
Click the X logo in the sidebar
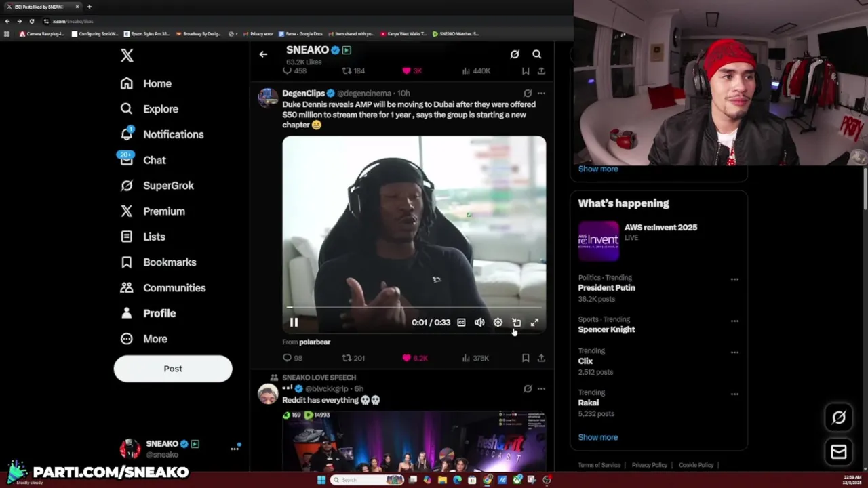[127, 56]
